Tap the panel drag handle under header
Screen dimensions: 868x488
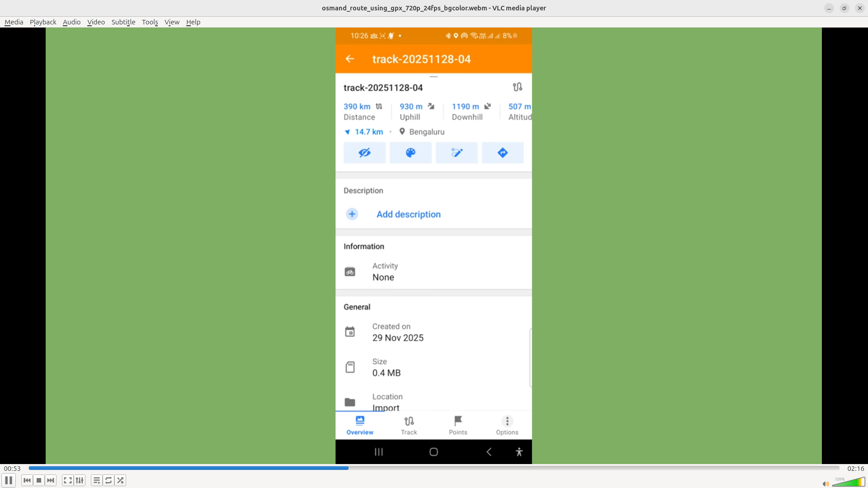[434, 77]
